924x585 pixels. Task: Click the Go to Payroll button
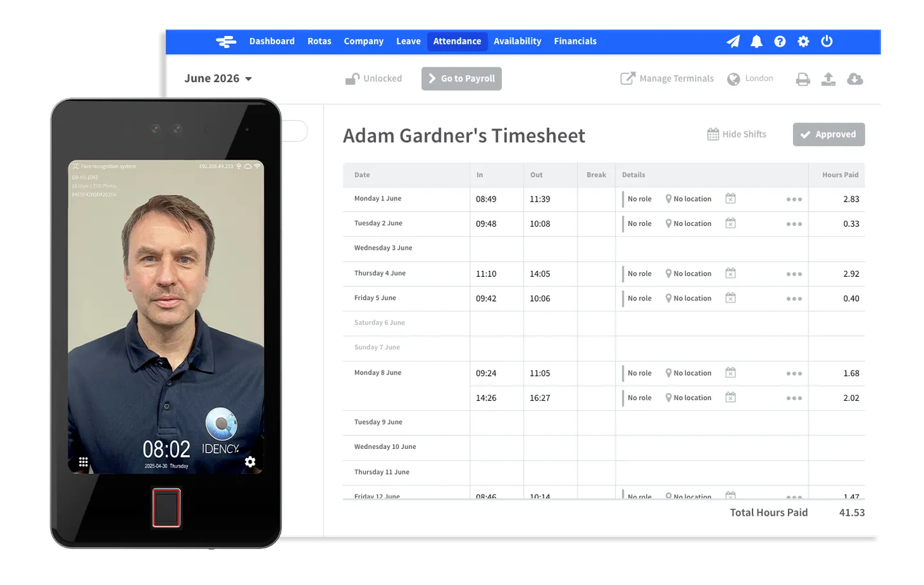461,78
